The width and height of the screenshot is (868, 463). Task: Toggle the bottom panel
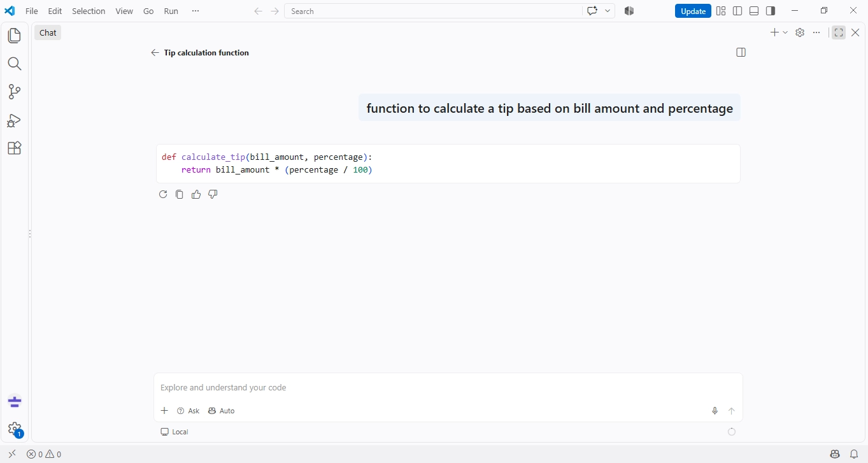754,11
